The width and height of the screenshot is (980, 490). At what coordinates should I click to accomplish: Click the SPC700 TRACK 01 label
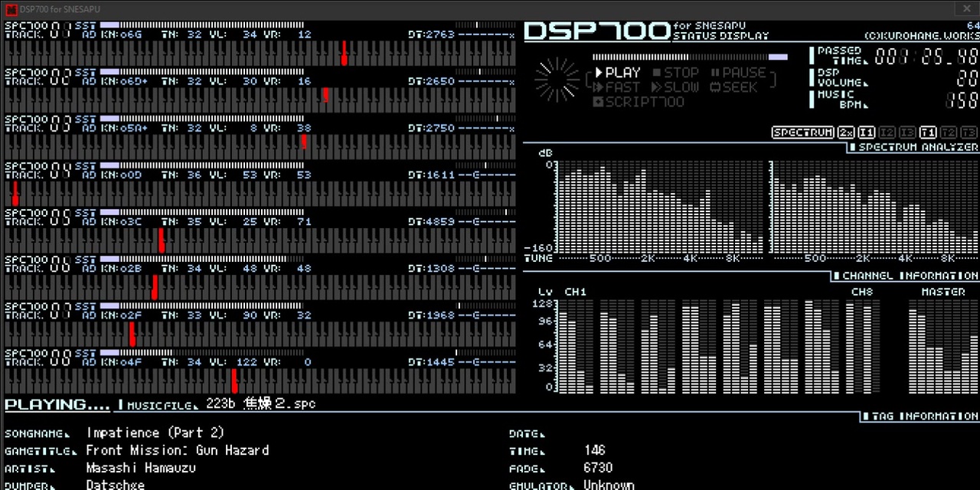38,30
